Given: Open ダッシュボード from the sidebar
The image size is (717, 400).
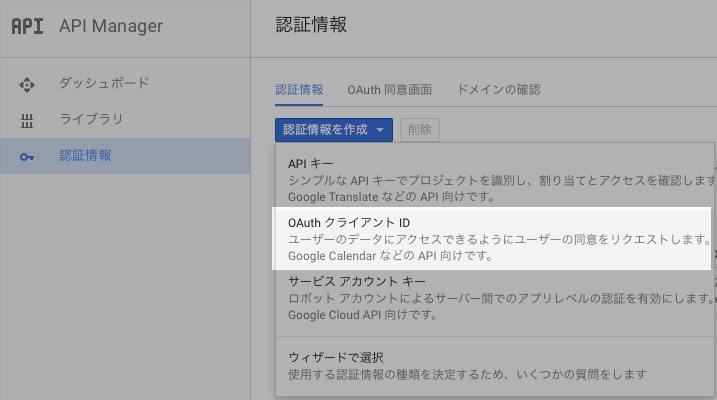Looking at the screenshot, I should click(x=104, y=83).
